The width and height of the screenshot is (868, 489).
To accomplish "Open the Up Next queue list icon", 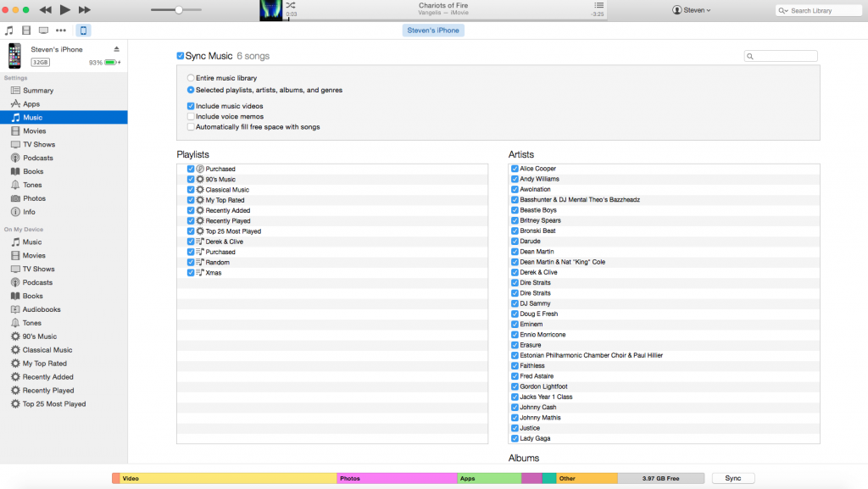I will [598, 6].
